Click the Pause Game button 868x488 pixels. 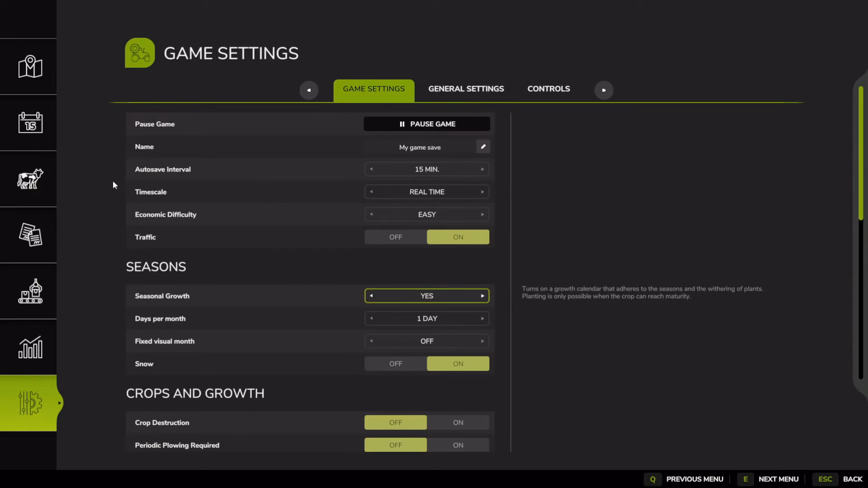[x=427, y=124]
